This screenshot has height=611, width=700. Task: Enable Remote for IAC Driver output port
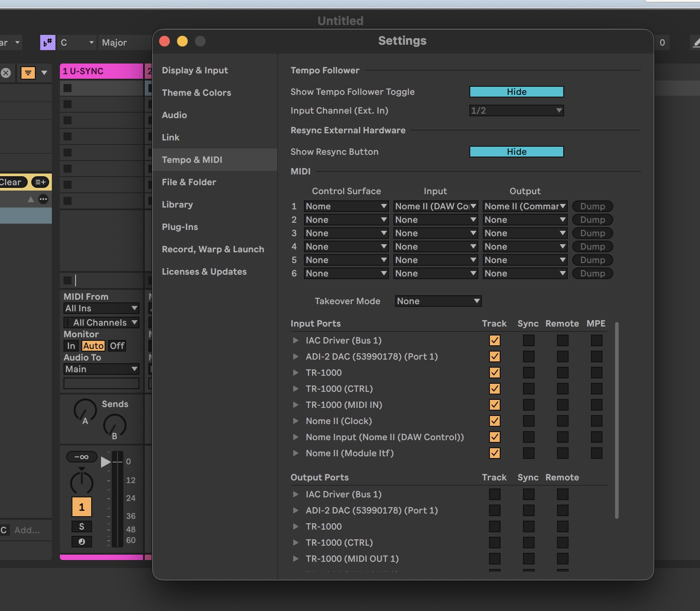(x=562, y=494)
